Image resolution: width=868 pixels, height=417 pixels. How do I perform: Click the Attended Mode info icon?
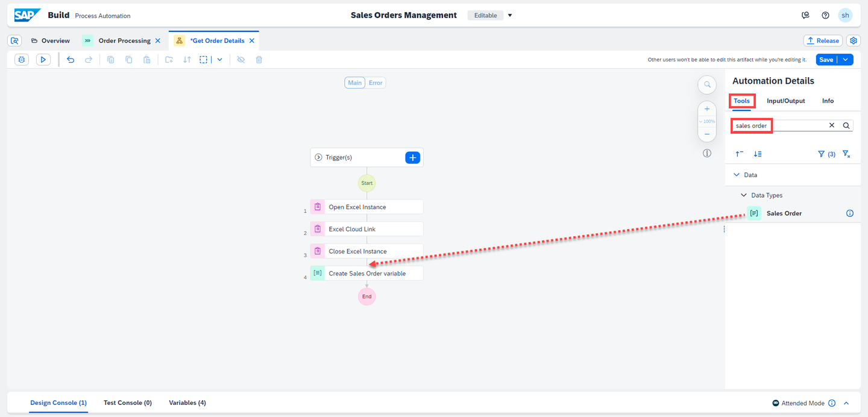[x=832, y=403]
